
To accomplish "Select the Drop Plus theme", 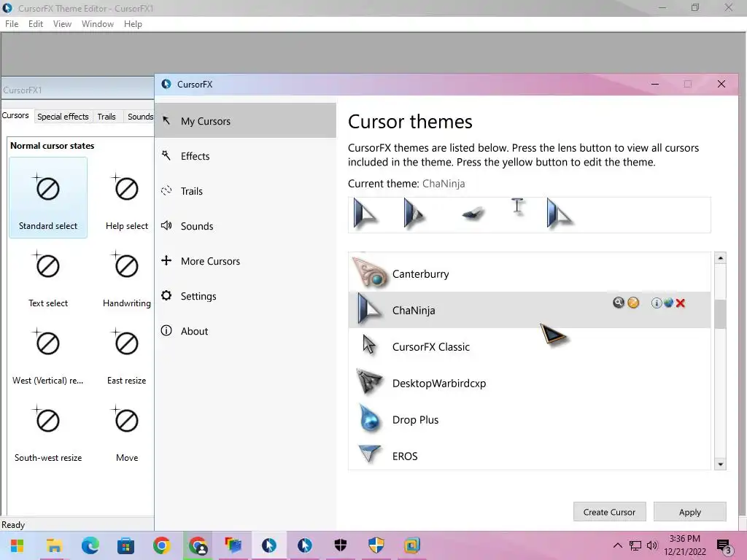I will point(530,419).
